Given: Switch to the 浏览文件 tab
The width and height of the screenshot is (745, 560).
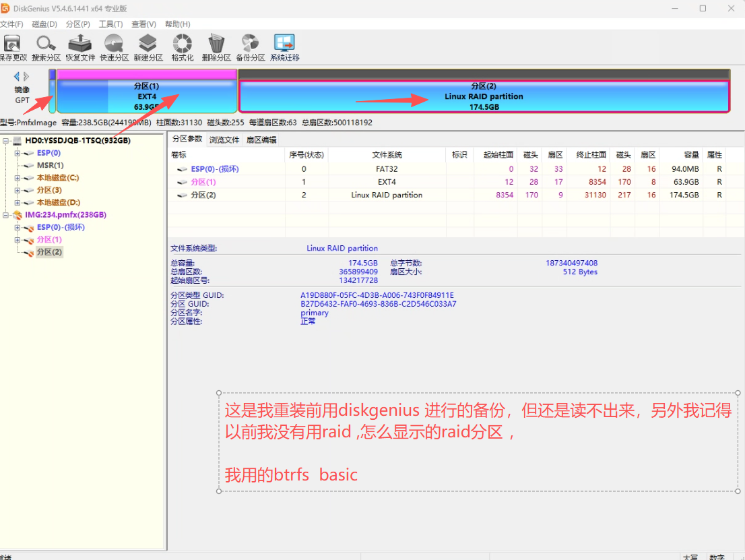Looking at the screenshot, I should pos(224,139).
